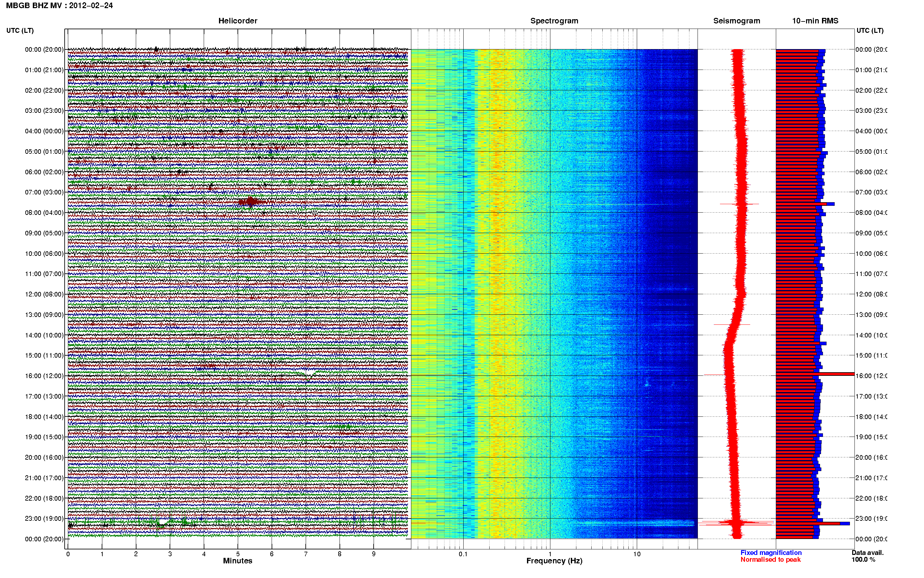Click the left axis label 05:00 (01:00)
Image resolution: width=924 pixels, height=578 pixels.
44,151
